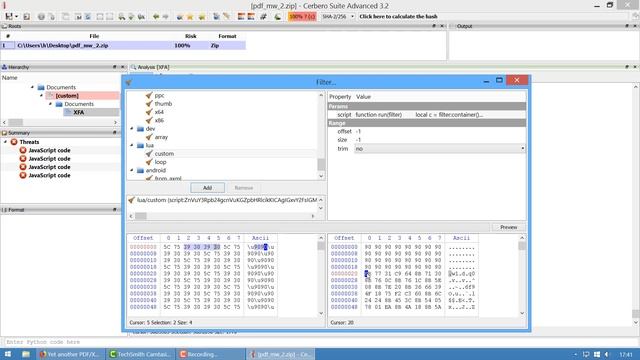This screenshot has width=640, height=360.
Task: Select the thumb filter in Filter list
Action: pyautogui.click(x=163, y=104)
